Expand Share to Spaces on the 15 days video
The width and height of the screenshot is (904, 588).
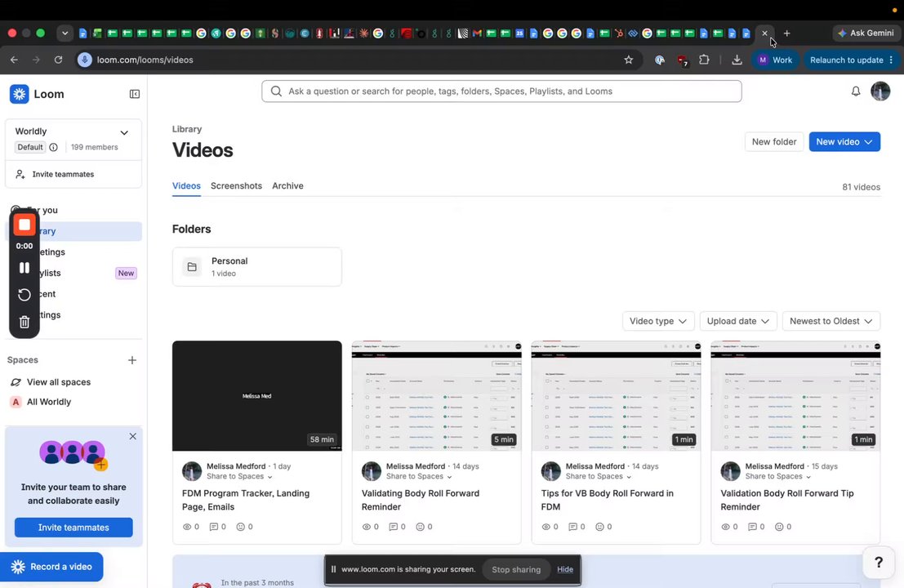point(777,477)
